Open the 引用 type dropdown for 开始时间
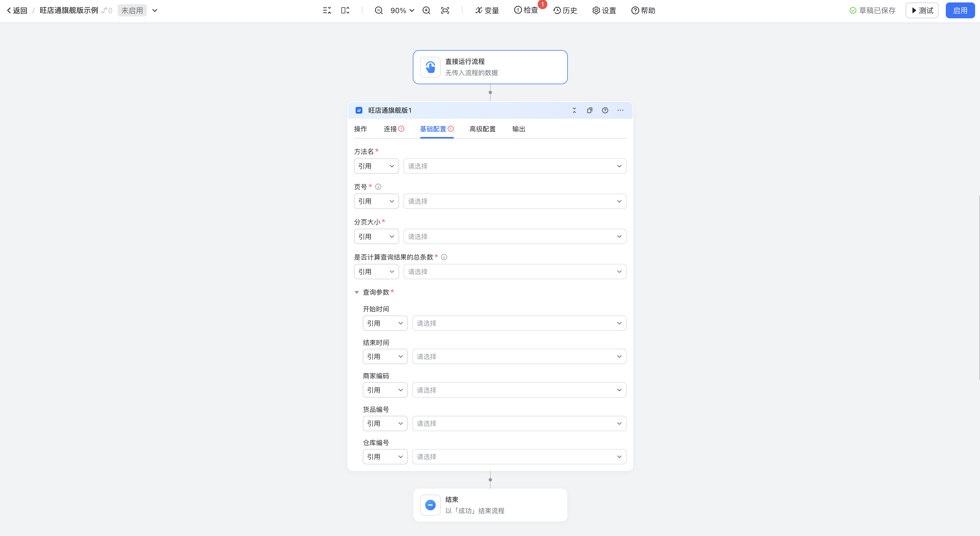The image size is (980, 536). point(385,323)
